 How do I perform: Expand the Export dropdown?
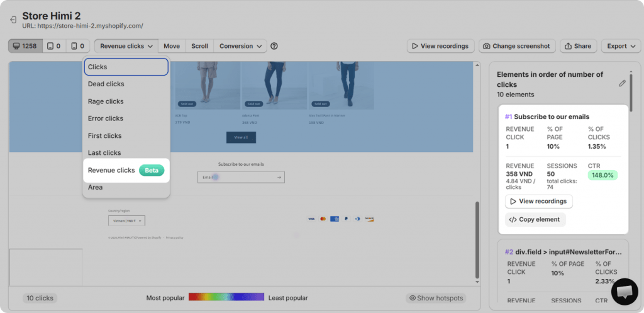click(621, 46)
